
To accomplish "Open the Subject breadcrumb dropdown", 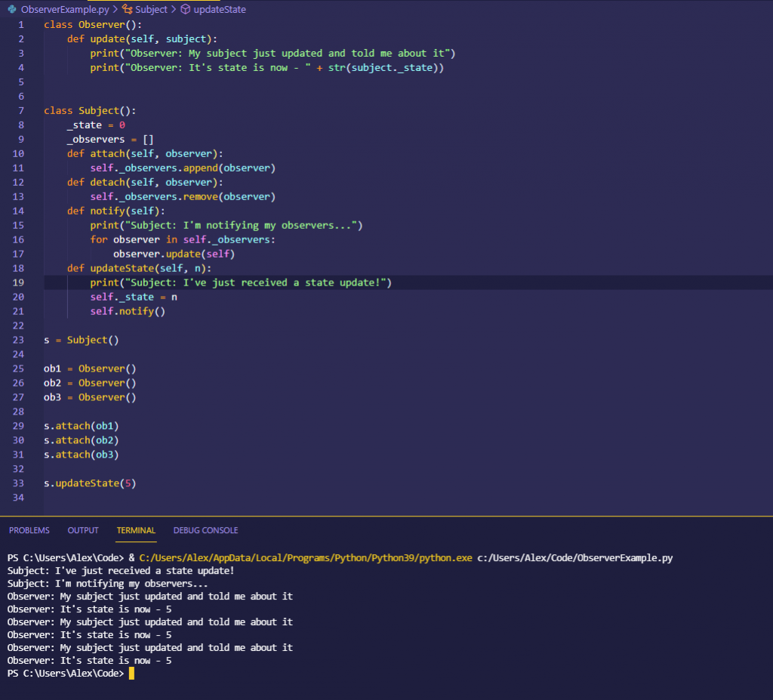I will [x=151, y=9].
